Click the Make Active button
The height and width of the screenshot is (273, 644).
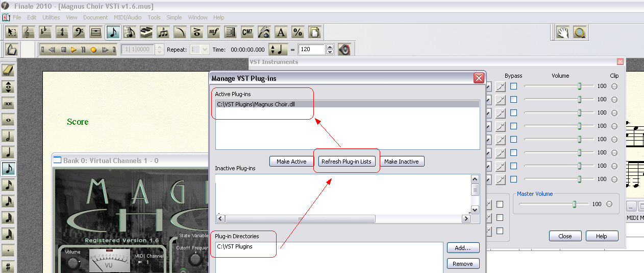click(x=291, y=162)
